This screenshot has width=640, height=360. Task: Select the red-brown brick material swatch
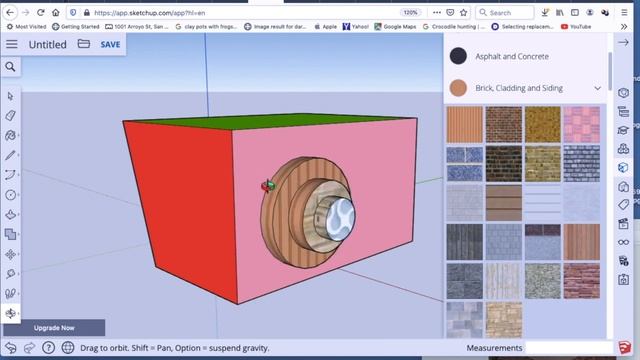pos(504,124)
